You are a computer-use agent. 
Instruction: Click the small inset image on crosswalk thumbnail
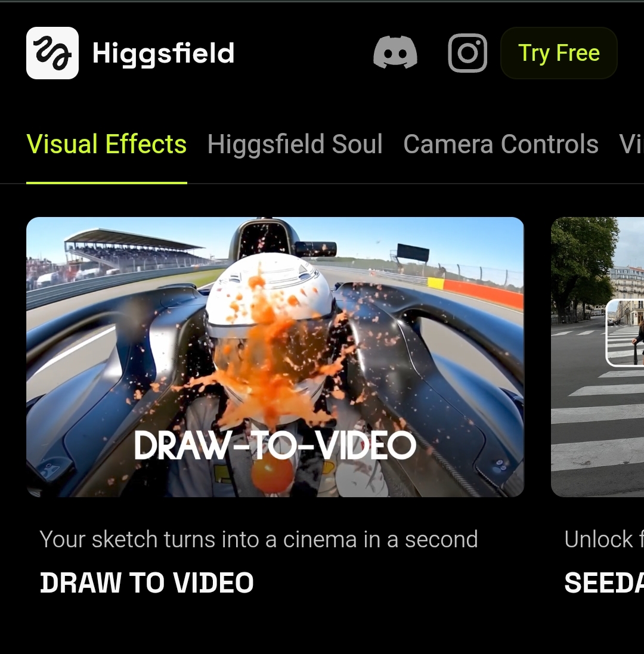click(624, 333)
